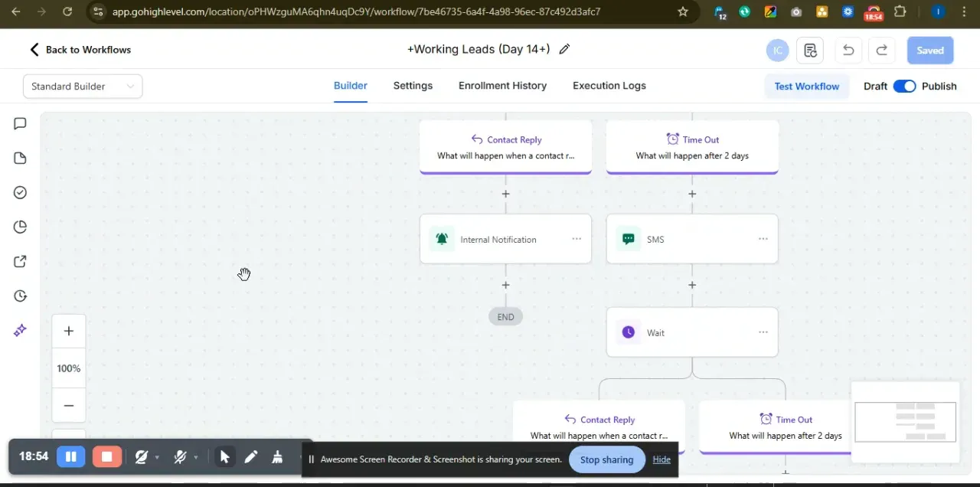Select the lower Contact Reply branch card

[599, 427]
